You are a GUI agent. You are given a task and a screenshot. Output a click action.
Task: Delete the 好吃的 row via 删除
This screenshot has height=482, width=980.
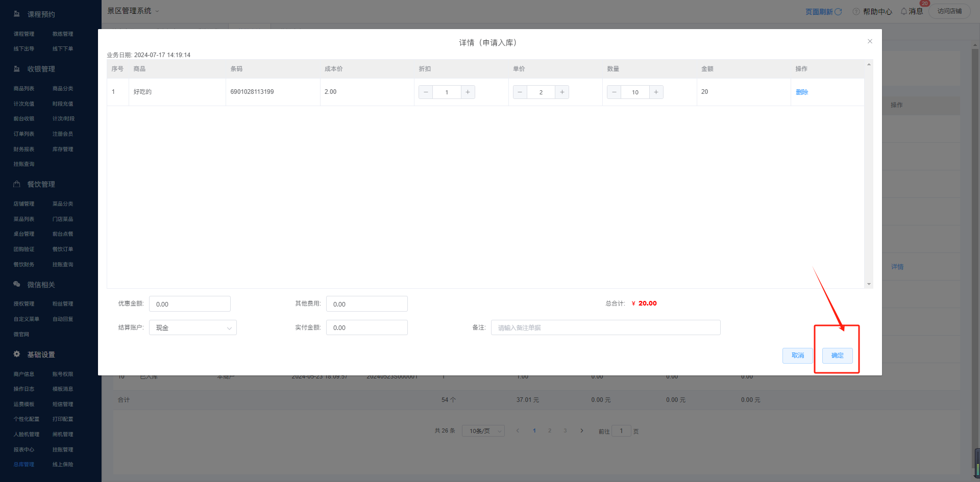point(801,92)
